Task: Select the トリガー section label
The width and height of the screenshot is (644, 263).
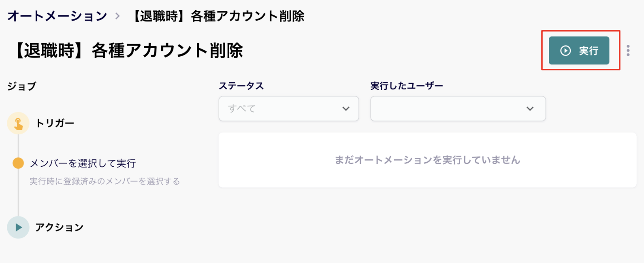Action: 55,123
